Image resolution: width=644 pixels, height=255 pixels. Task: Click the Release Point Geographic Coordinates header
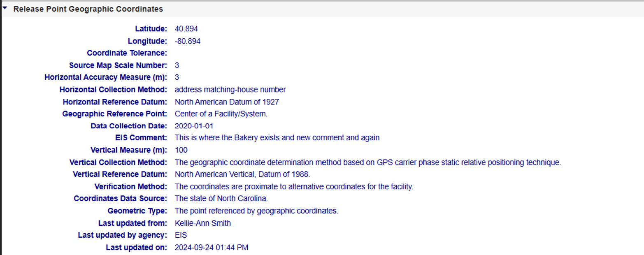coord(88,9)
